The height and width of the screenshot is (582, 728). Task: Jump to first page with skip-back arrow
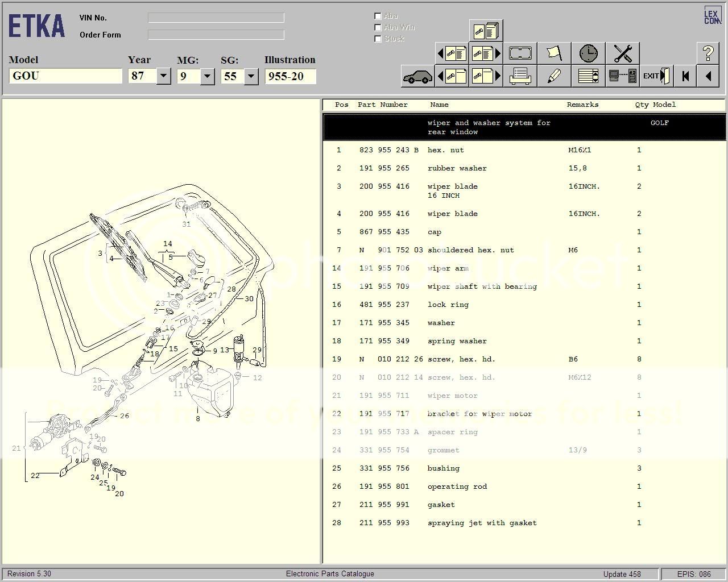[x=685, y=76]
